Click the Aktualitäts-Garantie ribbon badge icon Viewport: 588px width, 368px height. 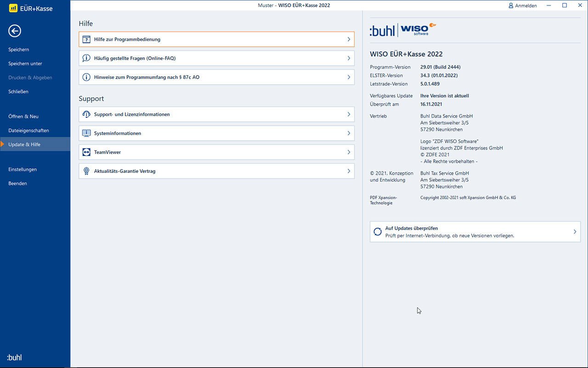point(86,171)
